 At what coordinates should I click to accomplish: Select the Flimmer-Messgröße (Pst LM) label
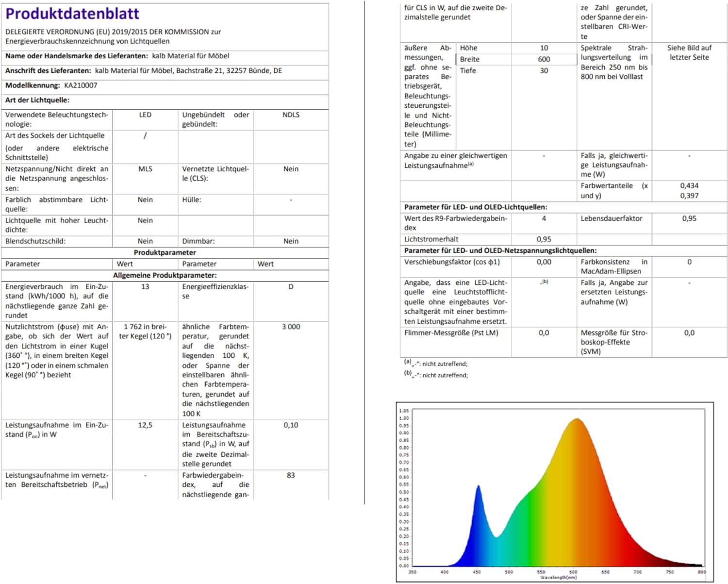pyautogui.click(x=451, y=333)
